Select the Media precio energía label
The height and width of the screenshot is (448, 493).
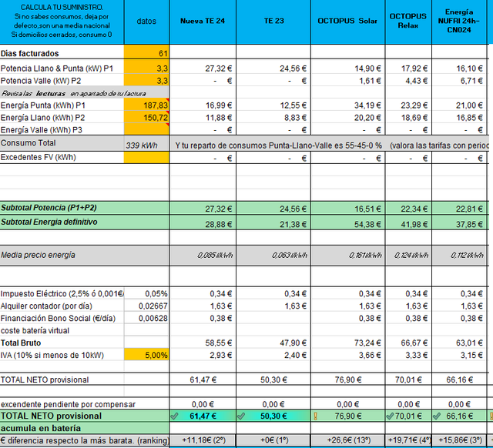click(38, 255)
